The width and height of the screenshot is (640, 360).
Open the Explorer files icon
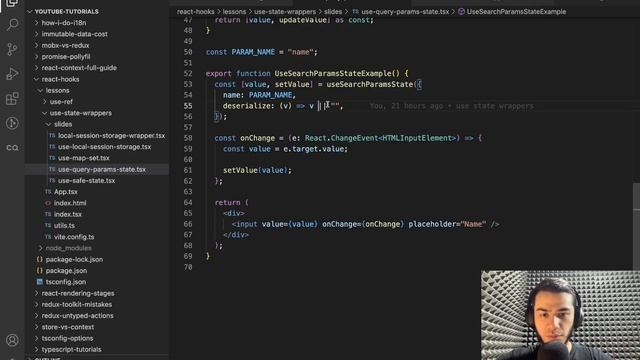pos(12,3)
